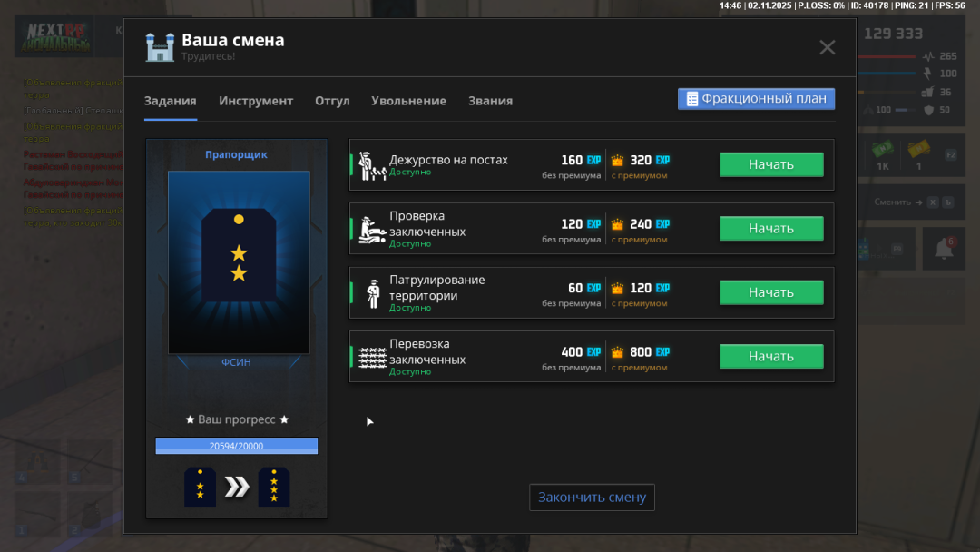Open the Фракционный план

(756, 99)
